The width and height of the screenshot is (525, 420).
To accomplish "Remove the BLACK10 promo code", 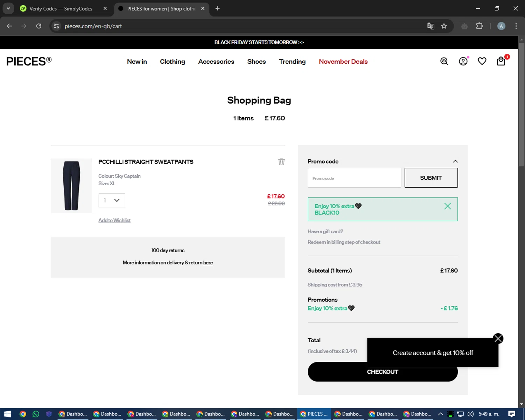I will pos(447,206).
